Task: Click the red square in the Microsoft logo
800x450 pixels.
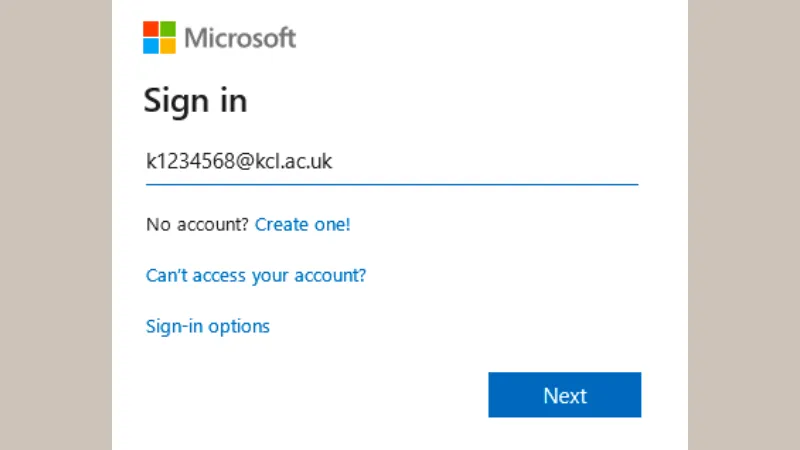Action: click(x=151, y=29)
